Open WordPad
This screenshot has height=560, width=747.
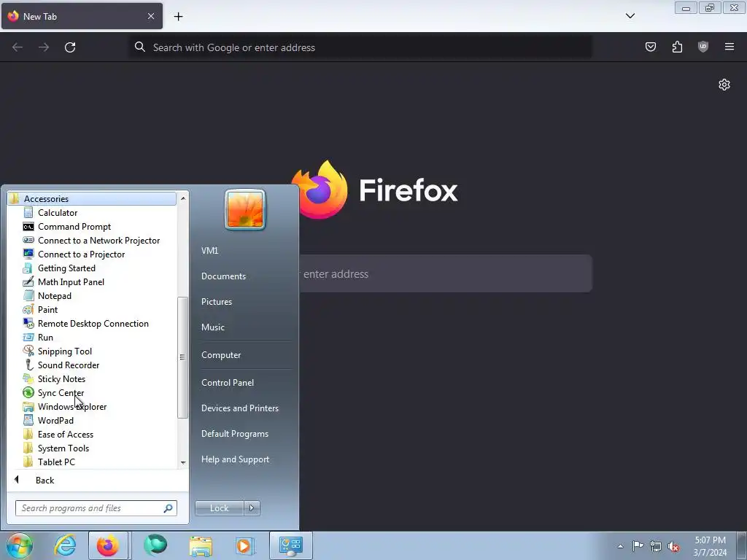click(48, 421)
